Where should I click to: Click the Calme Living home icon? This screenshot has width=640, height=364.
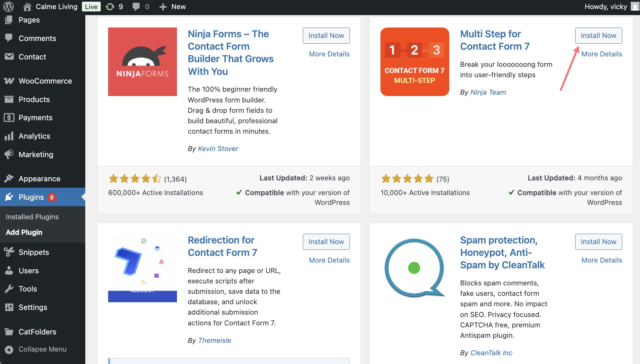pyautogui.click(x=27, y=7)
